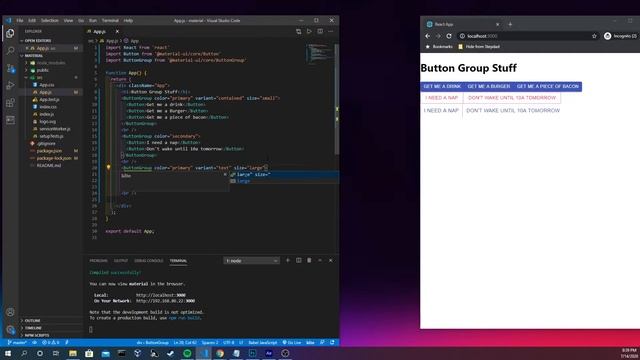Close the App.js editor tab

(x=117, y=31)
